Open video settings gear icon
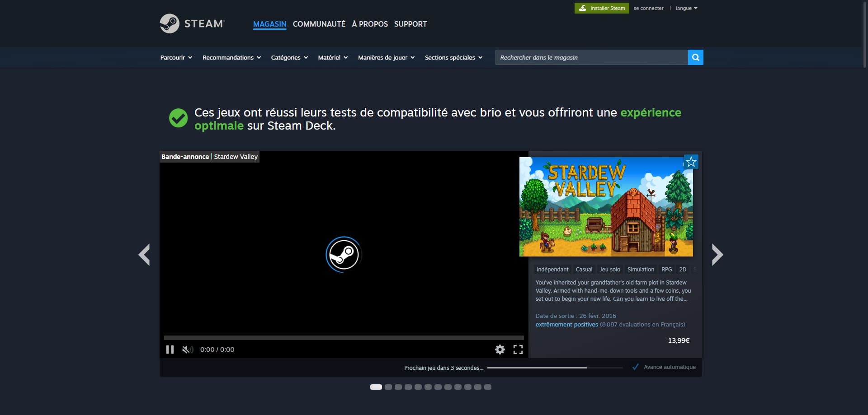 click(x=500, y=350)
